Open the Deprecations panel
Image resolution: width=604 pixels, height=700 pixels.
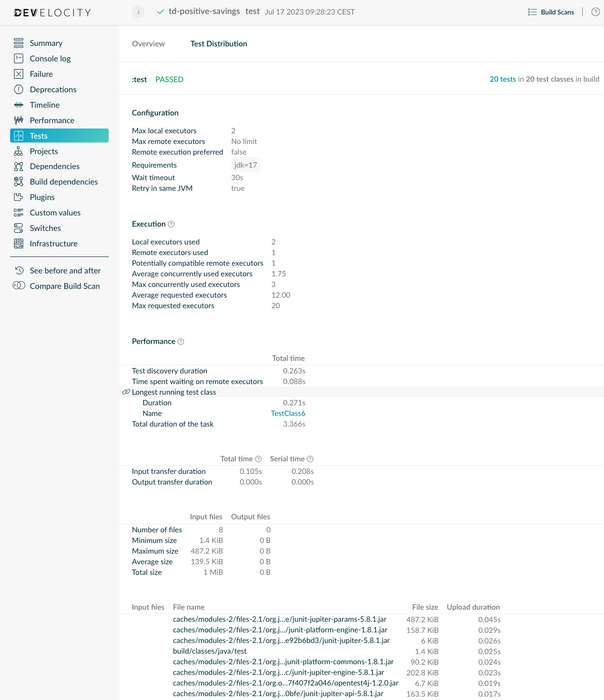tap(53, 89)
